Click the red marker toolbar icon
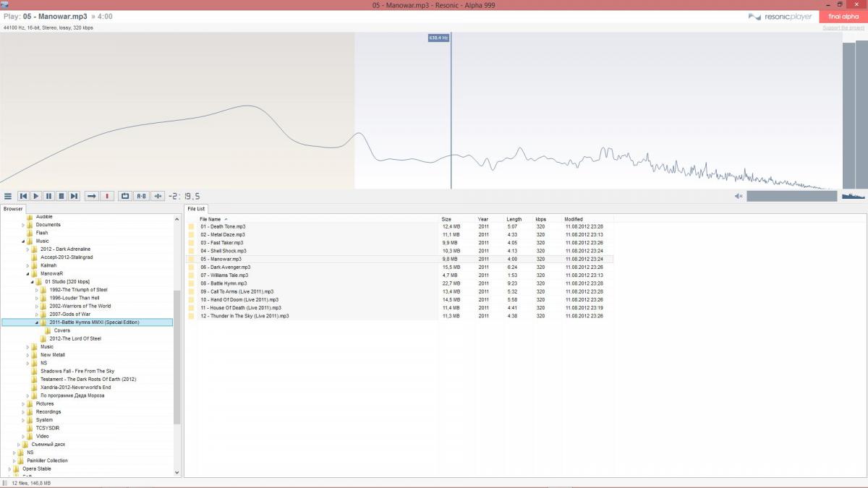Image resolution: width=868 pixels, height=488 pixels. point(107,196)
